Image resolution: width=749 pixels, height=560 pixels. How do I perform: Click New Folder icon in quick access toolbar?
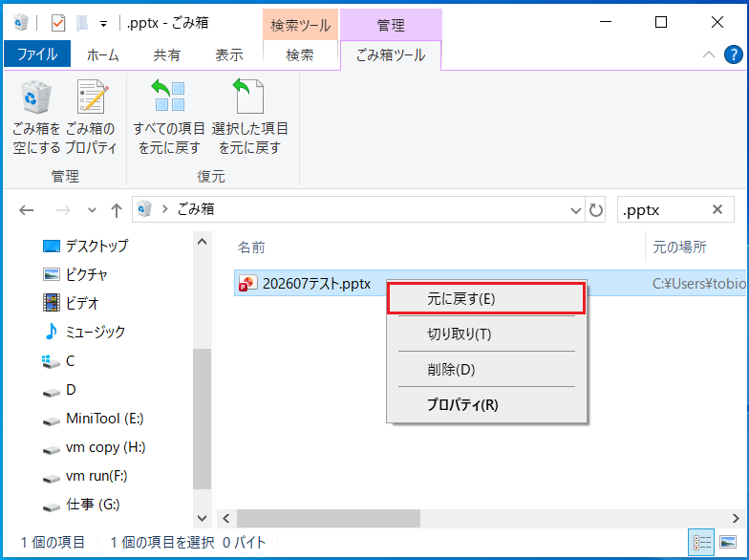[82, 23]
